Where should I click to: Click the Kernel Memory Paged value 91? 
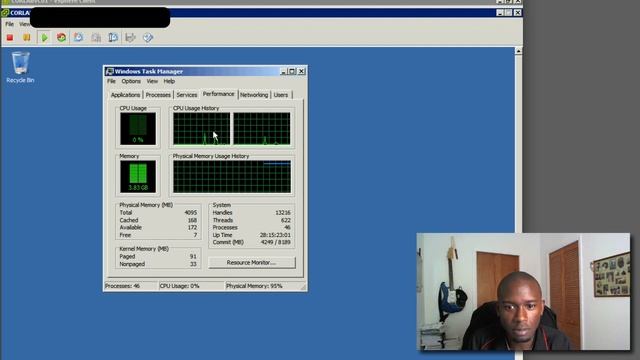click(x=193, y=256)
